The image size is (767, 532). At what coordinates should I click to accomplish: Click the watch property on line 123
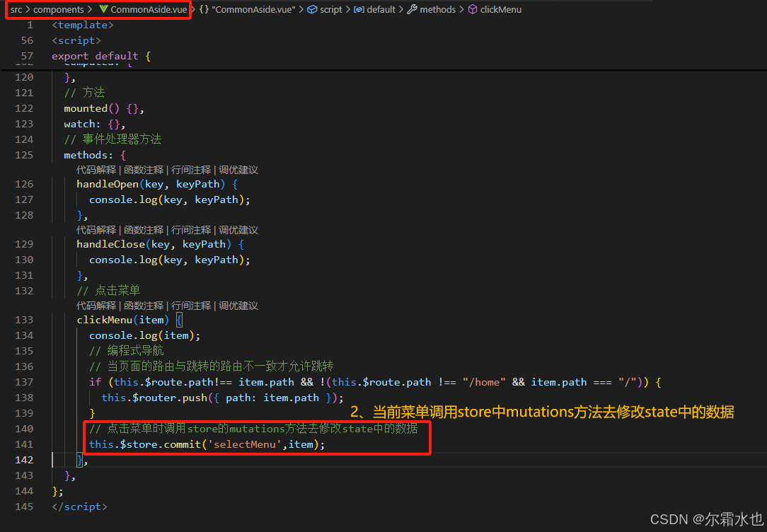(79, 125)
